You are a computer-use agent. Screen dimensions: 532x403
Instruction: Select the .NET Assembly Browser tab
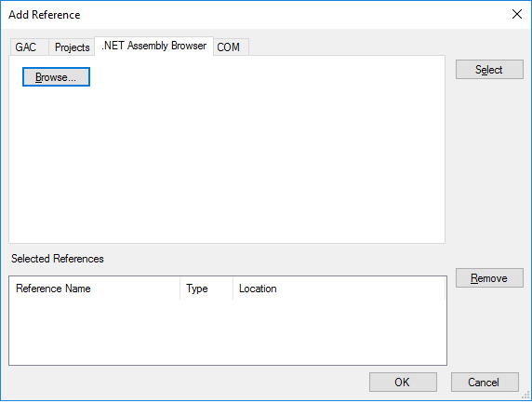tap(154, 46)
